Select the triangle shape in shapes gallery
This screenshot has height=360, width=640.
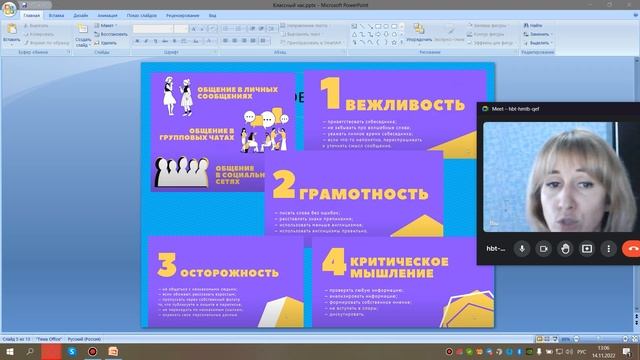[354, 34]
